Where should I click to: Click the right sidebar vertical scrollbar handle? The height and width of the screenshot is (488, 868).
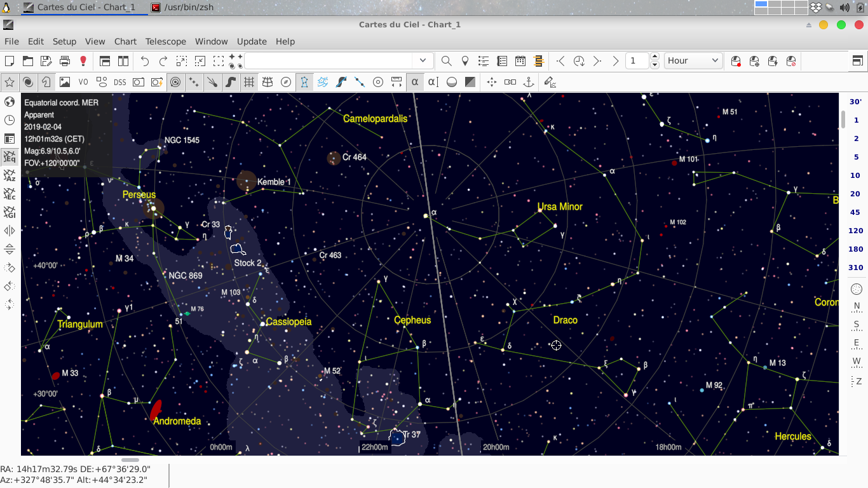coord(843,119)
